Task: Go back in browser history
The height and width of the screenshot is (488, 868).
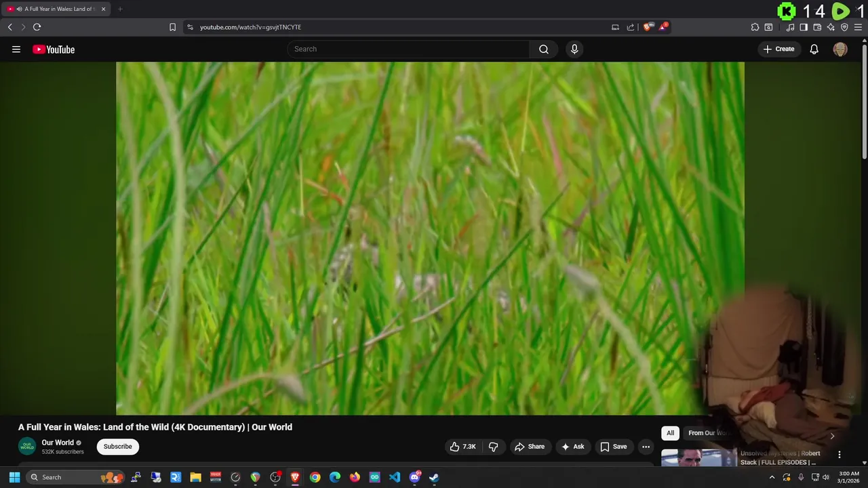Action: [x=9, y=27]
